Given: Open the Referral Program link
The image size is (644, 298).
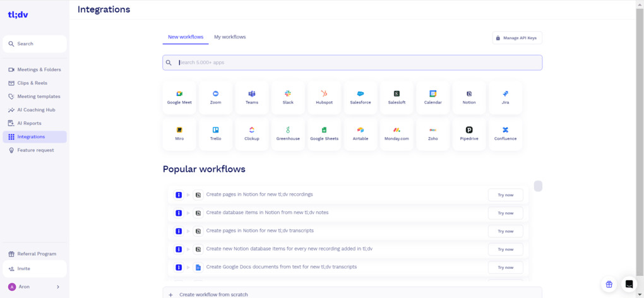Looking at the screenshot, I should click(35, 254).
